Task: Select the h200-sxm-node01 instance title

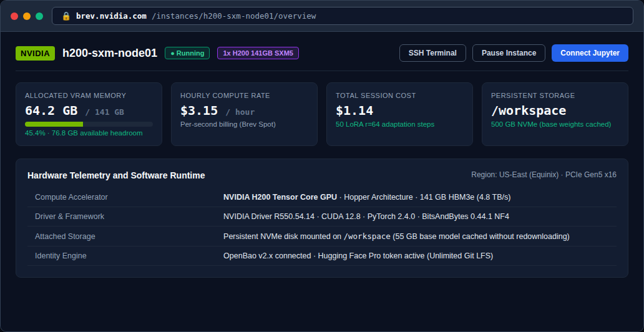Action: pos(110,53)
